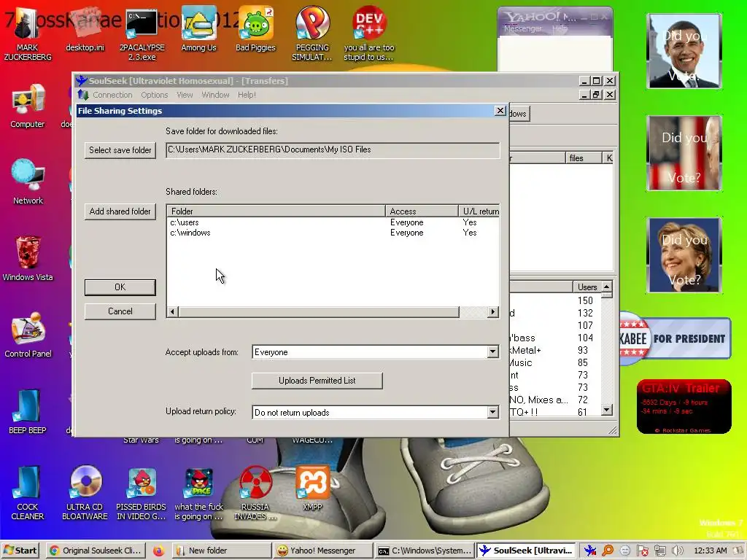Screen dimensions: 747x560
Task: Click the Hillary Did you Vote gadget
Action: pos(684,255)
